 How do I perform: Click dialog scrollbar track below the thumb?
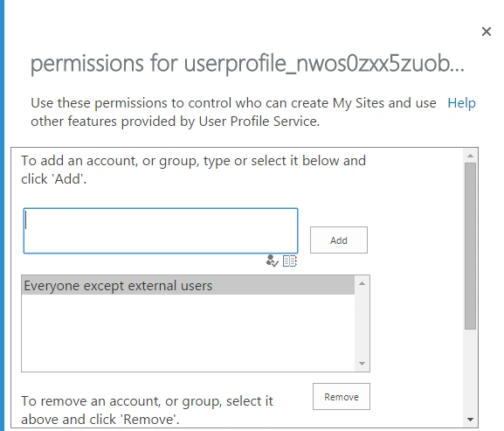click(470, 372)
